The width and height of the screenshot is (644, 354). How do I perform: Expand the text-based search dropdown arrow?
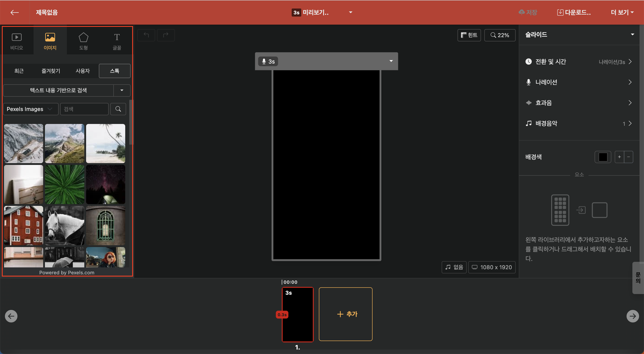pyautogui.click(x=122, y=90)
